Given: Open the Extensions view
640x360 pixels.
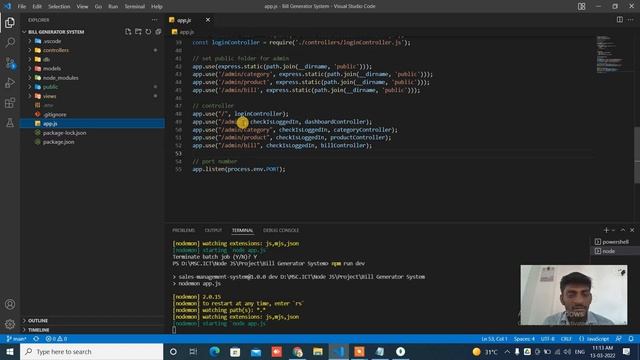Looking at the screenshot, I should (10, 102).
